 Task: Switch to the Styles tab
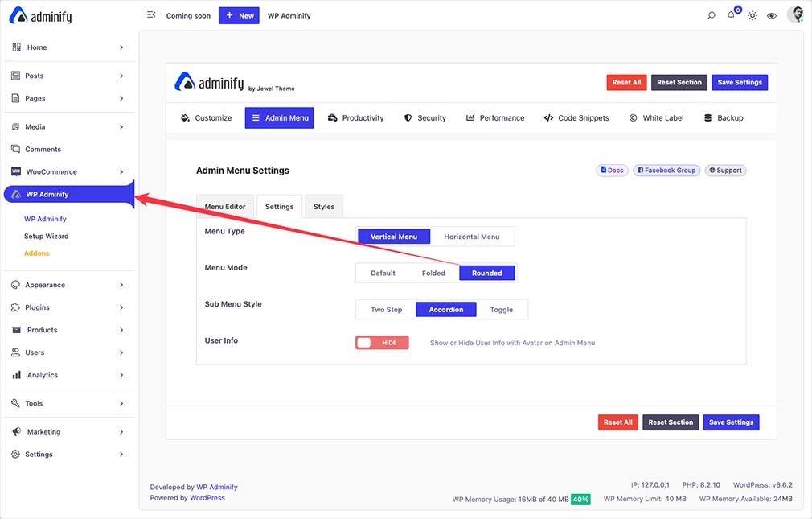pos(324,206)
